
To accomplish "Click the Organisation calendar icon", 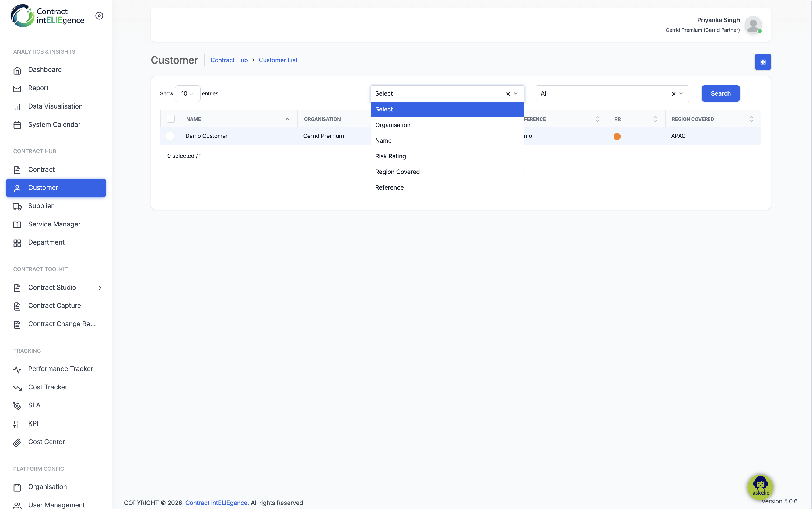I will tap(17, 487).
